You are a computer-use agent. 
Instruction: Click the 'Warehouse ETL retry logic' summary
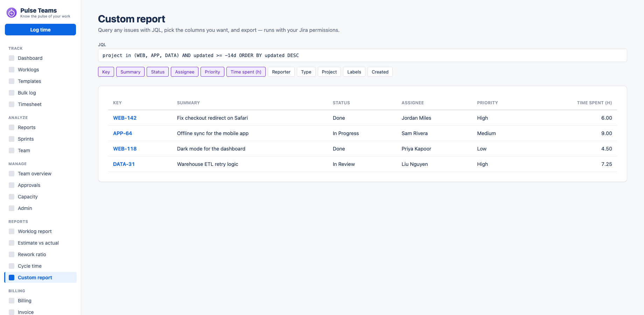point(208,164)
